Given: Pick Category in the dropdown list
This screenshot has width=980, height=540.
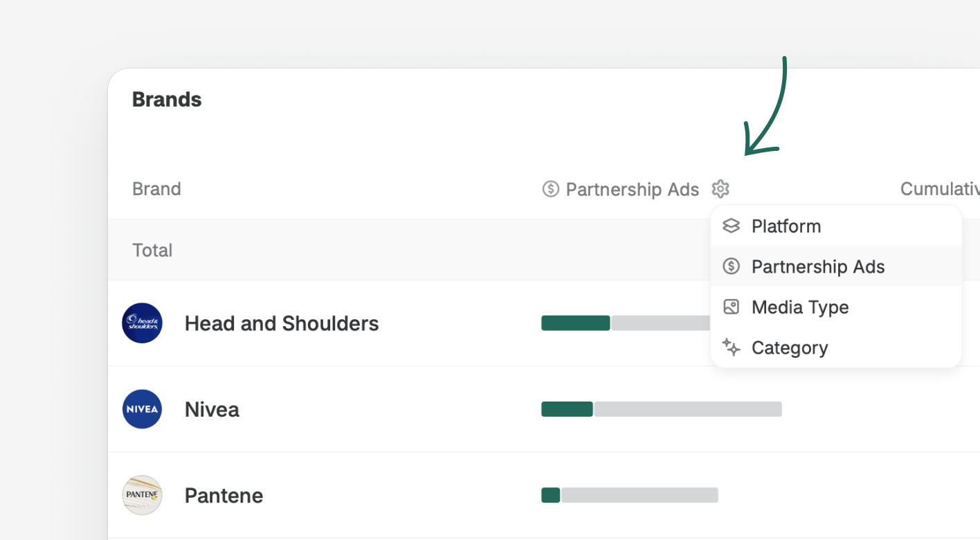Looking at the screenshot, I should tap(790, 348).
